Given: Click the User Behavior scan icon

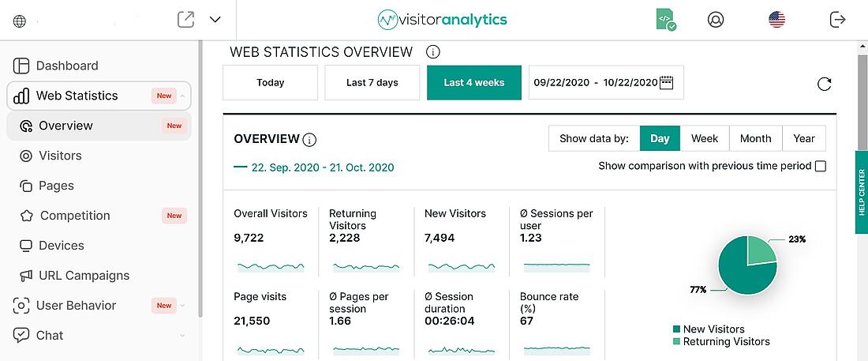Looking at the screenshot, I should (x=21, y=306).
